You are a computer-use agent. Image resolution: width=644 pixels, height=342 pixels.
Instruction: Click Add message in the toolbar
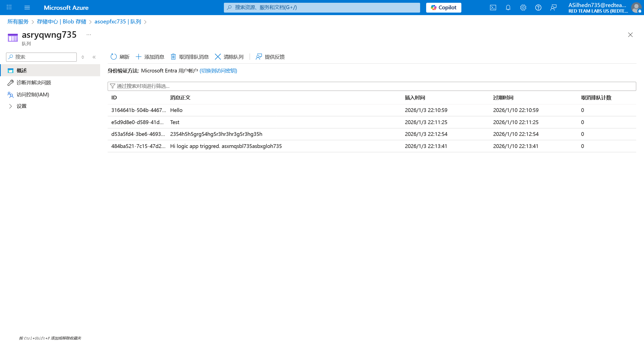point(150,57)
